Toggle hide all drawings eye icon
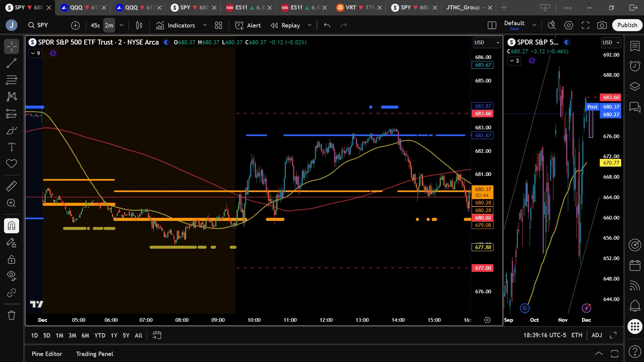This screenshot has width=644, height=362. [x=11, y=276]
